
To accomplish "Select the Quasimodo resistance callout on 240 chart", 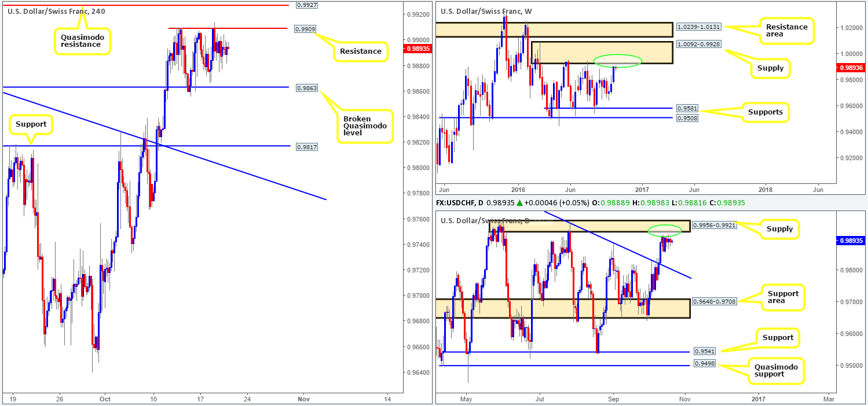I will 83,40.
